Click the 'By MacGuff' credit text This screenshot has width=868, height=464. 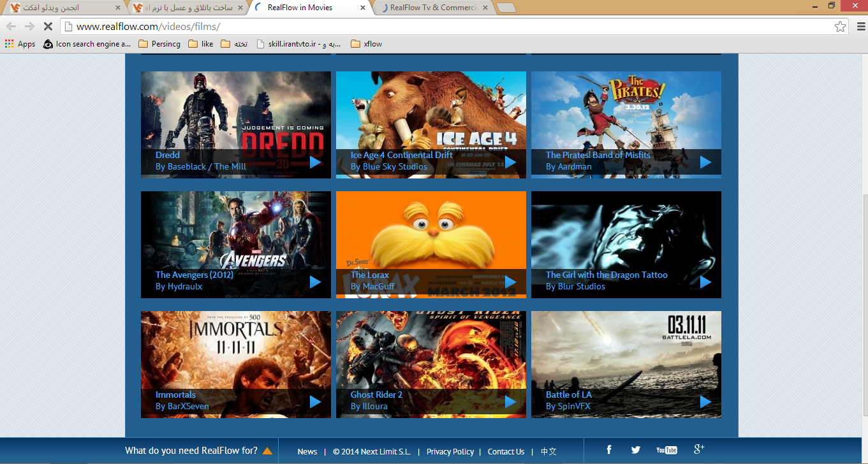372,286
